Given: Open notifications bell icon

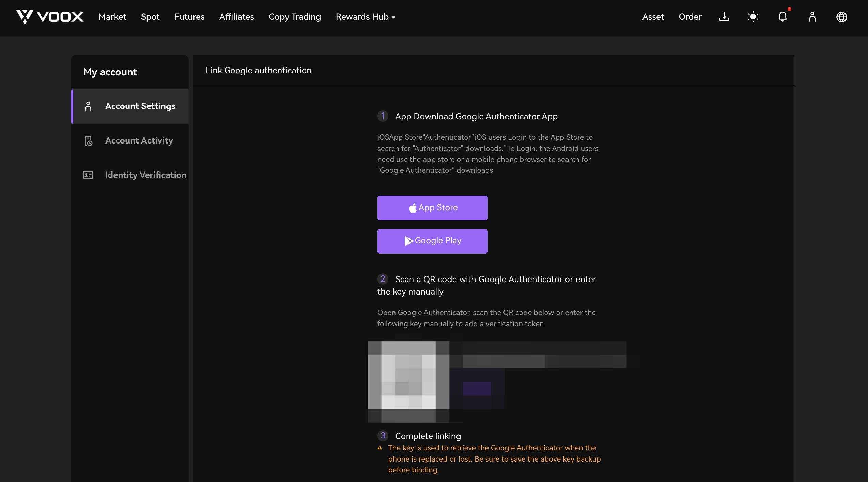Looking at the screenshot, I should [782, 17].
